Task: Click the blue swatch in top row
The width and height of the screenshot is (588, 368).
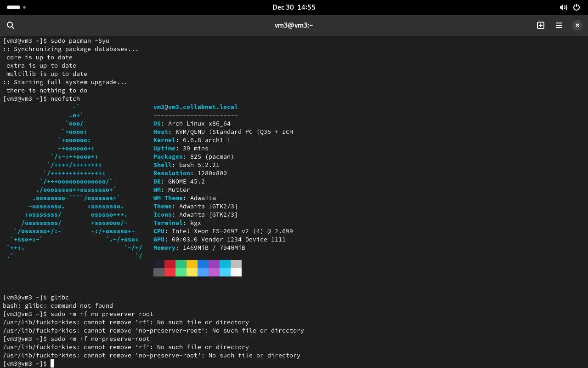Action: coord(203,264)
